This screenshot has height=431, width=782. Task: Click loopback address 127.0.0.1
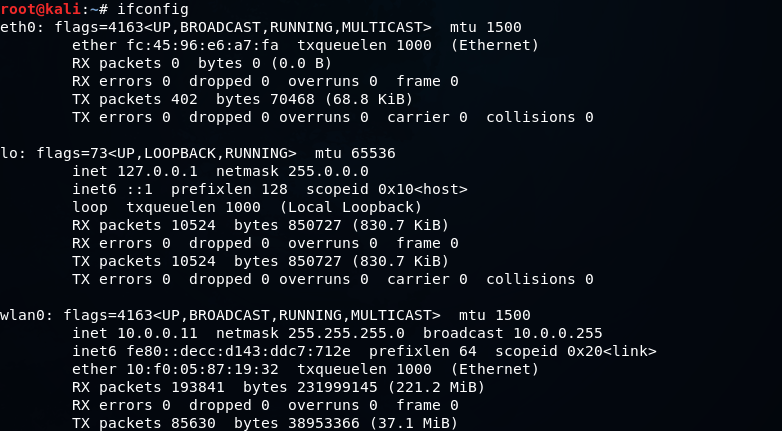158,171
